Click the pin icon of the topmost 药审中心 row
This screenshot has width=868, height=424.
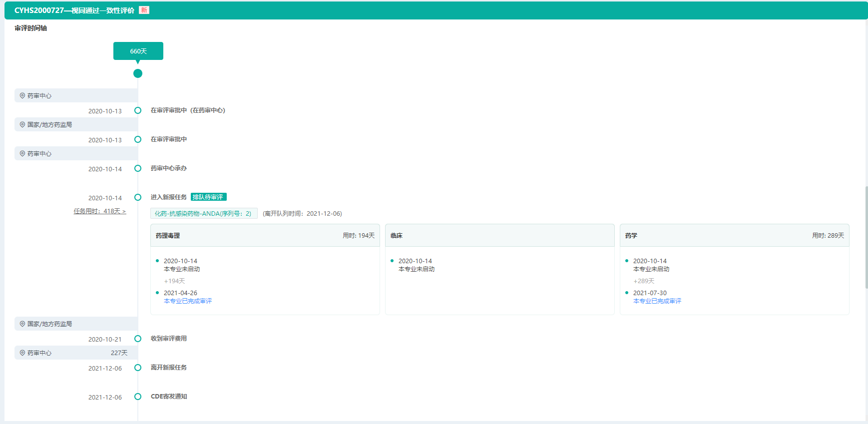[22, 95]
